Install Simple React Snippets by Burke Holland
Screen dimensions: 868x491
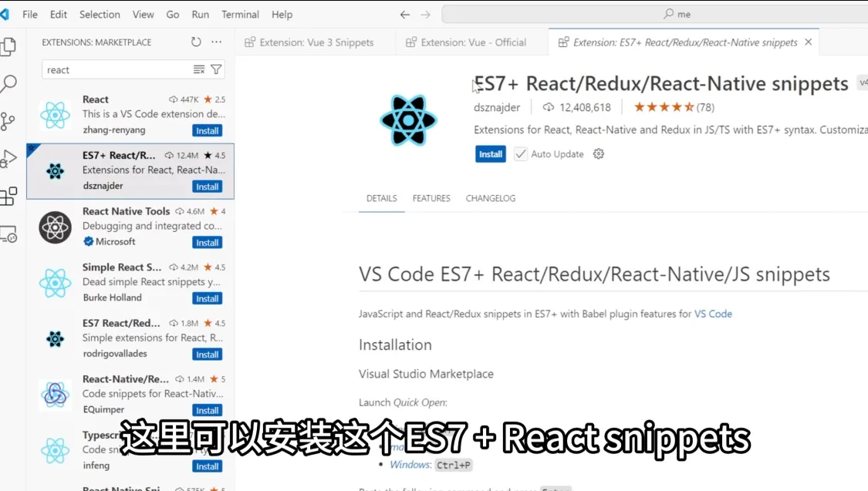(x=207, y=298)
